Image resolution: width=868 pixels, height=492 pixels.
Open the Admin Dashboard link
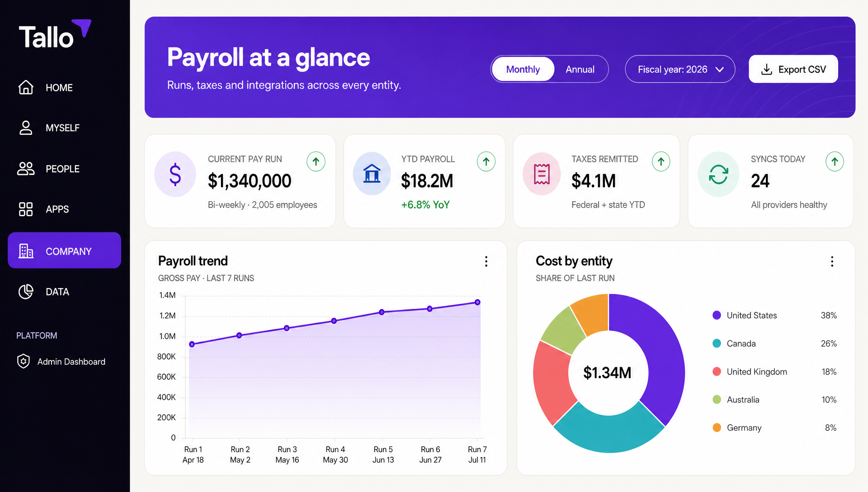click(x=61, y=361)
